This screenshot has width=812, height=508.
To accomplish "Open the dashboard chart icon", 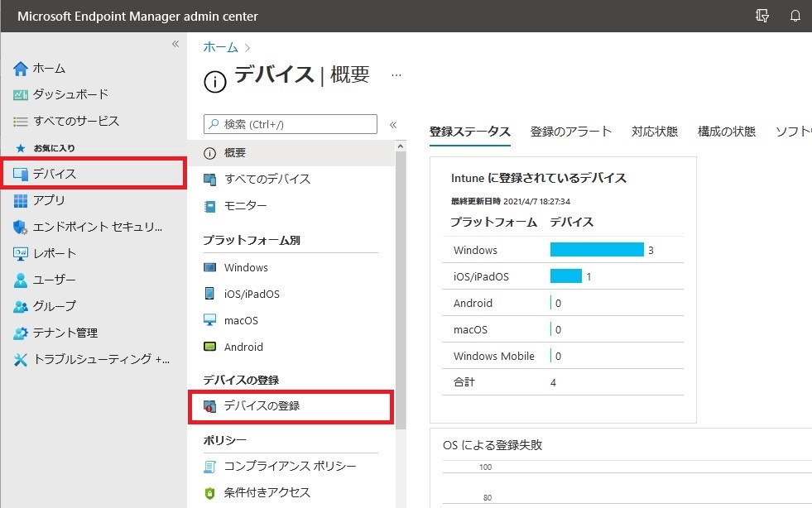I will pyautogui.click(x=20, y=95).
